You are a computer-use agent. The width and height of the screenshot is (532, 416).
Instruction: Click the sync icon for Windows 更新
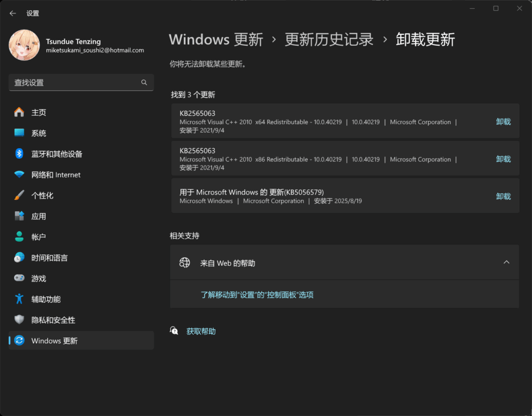tap(19, 340)
